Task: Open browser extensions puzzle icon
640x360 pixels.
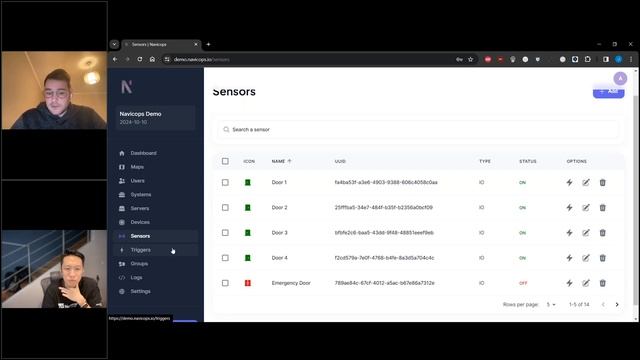Action: 588,59
